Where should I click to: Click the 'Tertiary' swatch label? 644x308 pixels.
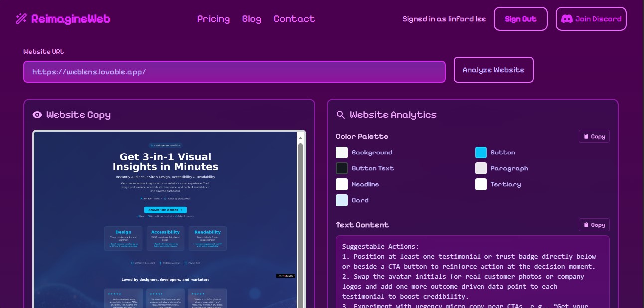506,184
